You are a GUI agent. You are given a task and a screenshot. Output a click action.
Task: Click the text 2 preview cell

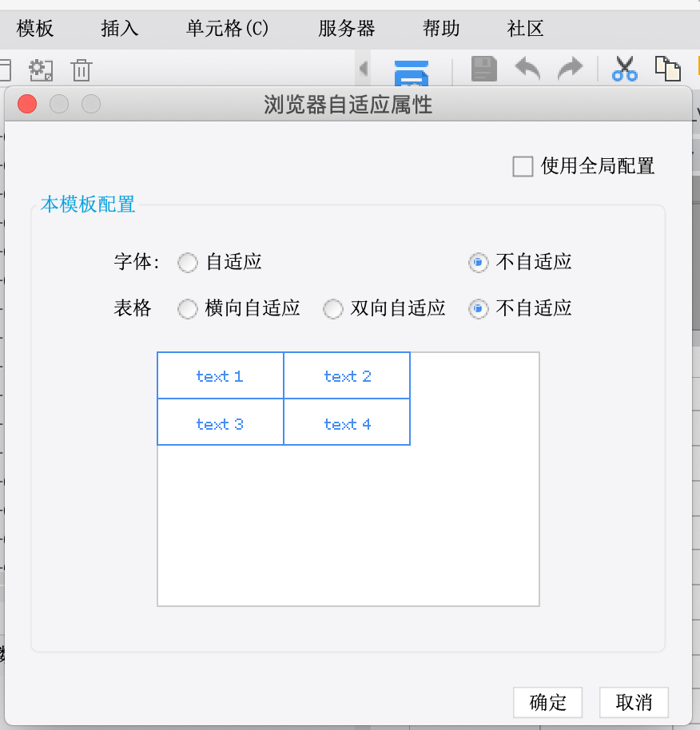point(347,375)
